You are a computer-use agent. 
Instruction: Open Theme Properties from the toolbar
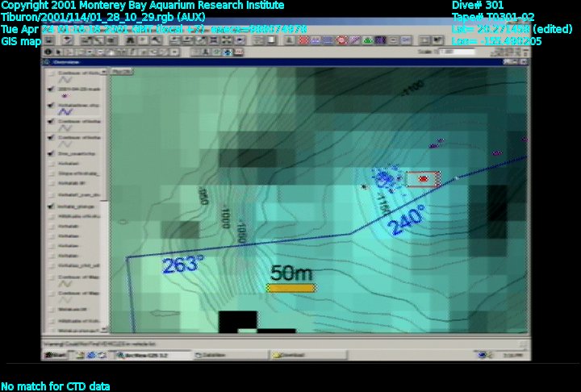[86, 40]
